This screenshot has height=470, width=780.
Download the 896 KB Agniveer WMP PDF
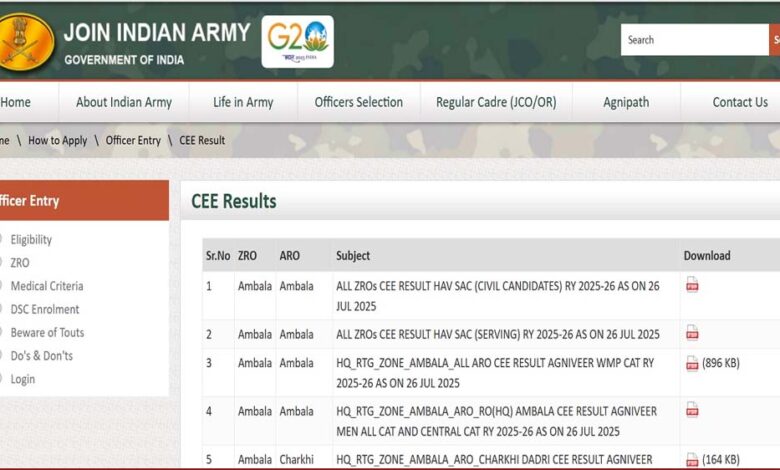pyautogui.click(x=692, y=363)
